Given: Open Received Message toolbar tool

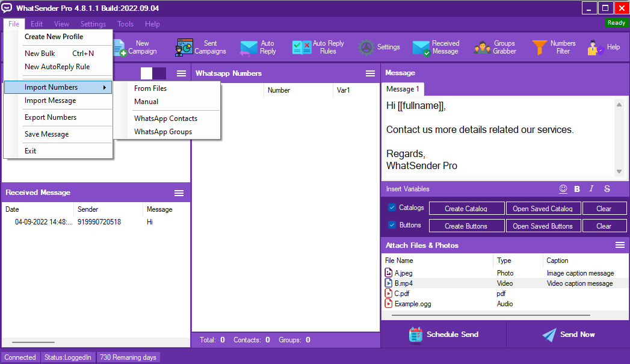Looking at the screenshot, I should [x=436, y=48].
